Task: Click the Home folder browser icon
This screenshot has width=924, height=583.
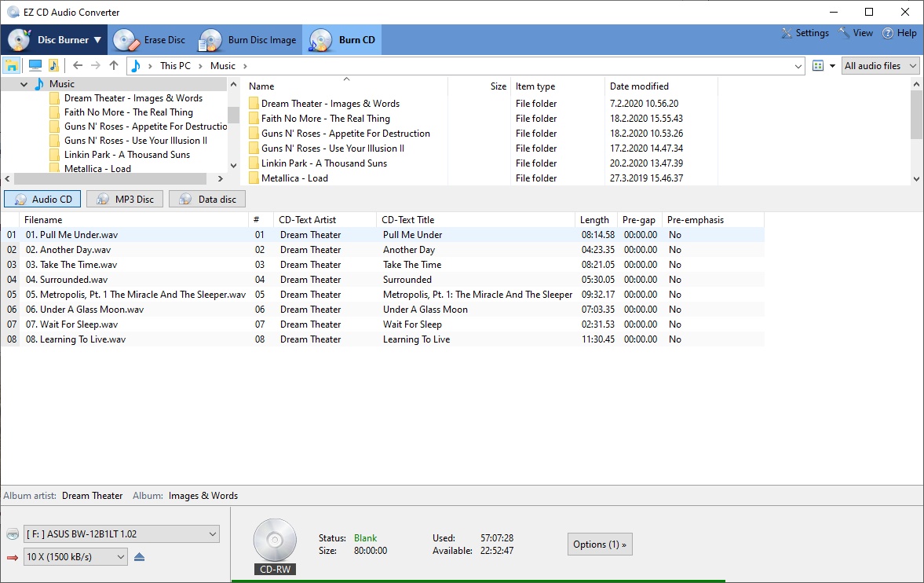Action: coord(11,64)
